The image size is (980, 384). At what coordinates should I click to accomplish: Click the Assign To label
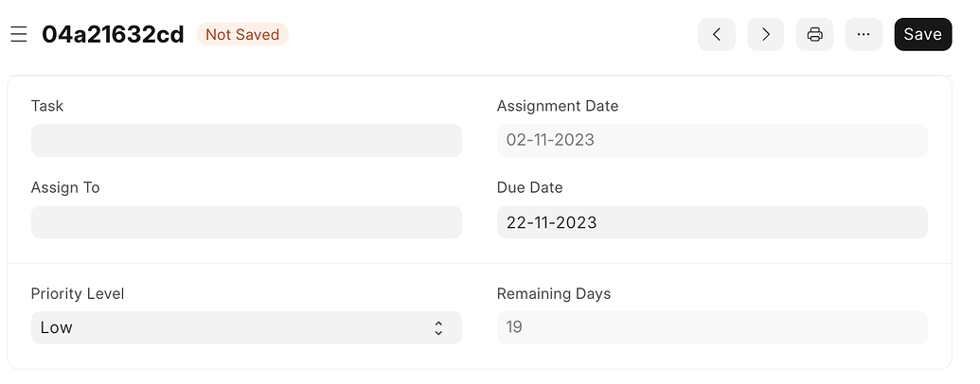tap(65, 187)
